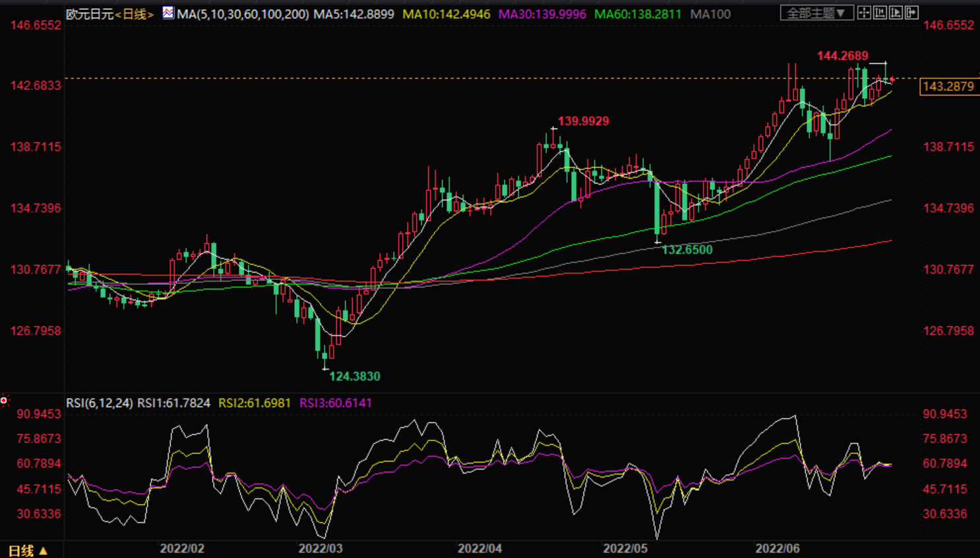Click the 2022/05 date marker
This screenshot has width=980, height=558.
coord(625,549)
